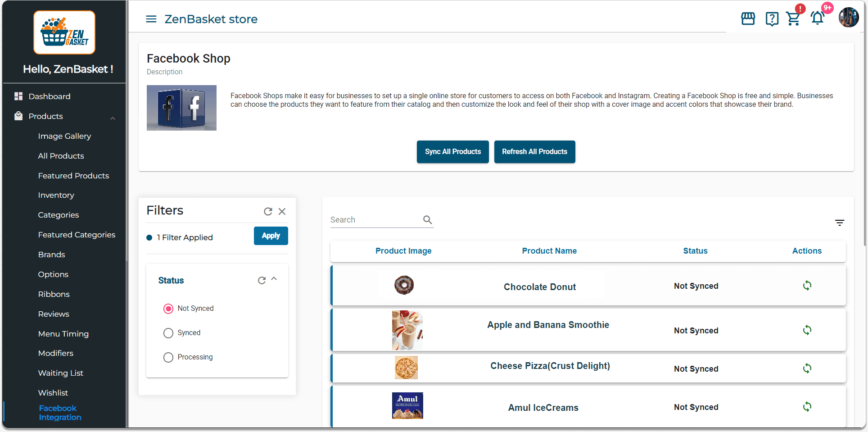Reset all filters using the Filters refresh icon

[268, 211]
